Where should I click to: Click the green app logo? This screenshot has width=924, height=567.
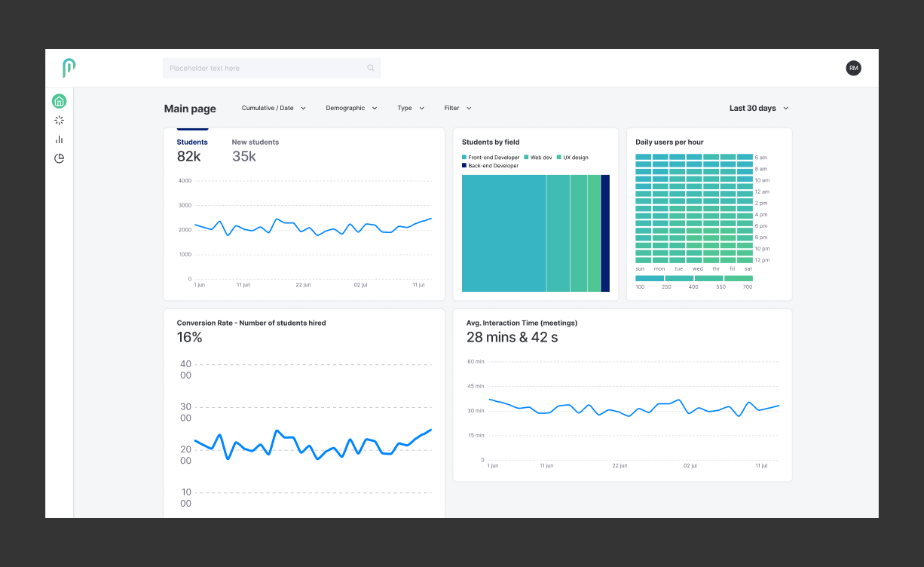(69, 68)
